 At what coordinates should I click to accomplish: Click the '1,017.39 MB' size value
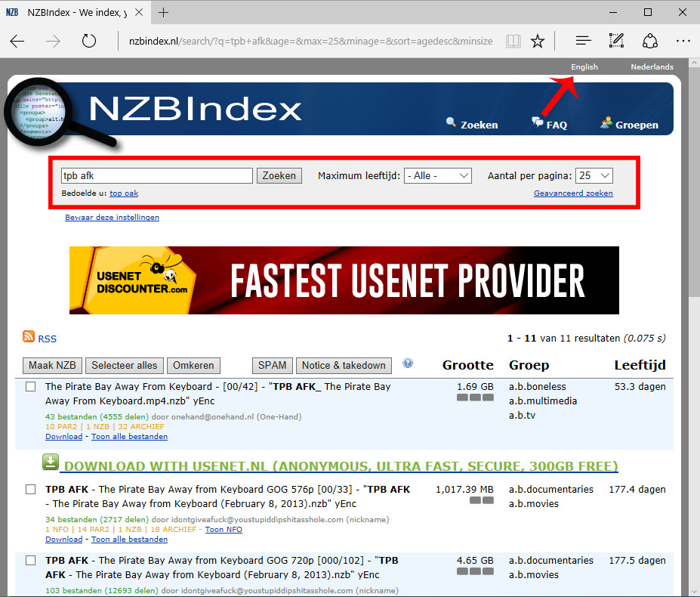click(464, 489)
